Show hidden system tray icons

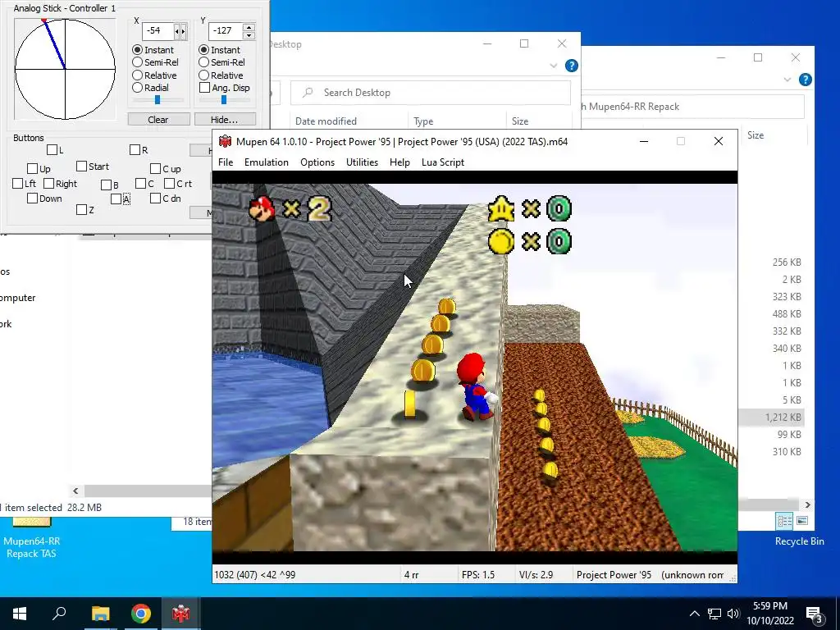[x=694, y=614]
